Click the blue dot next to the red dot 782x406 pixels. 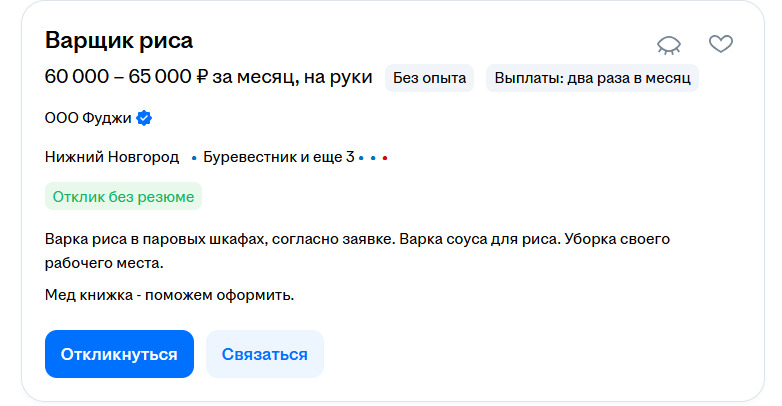[373, 158]
